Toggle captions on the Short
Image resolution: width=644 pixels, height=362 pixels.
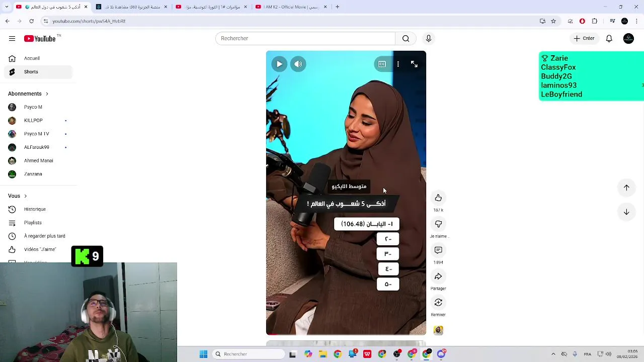point(382,64)
